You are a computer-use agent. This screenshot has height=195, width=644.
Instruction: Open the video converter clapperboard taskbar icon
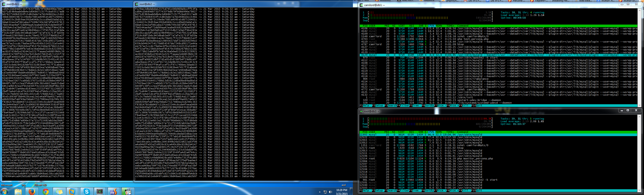click(128, 191)
